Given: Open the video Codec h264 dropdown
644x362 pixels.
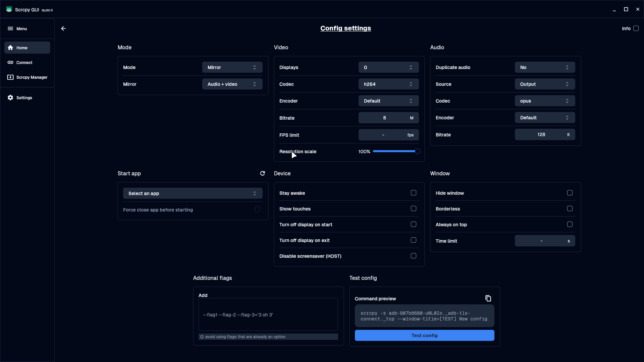Looking at the screenshot, I should click(x=388, y=84).
